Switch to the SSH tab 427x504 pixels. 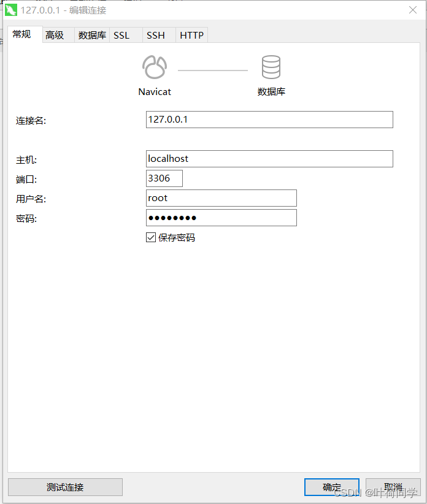[159, 35]
